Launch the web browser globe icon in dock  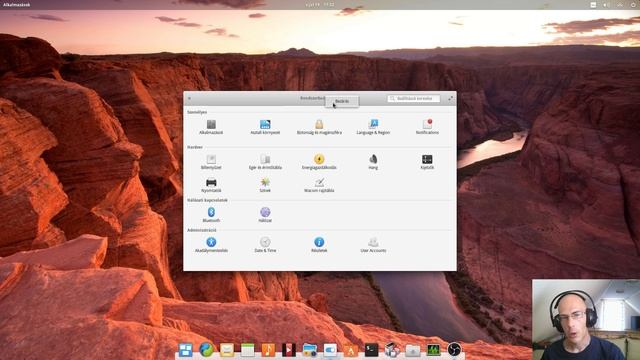pyautogui.click(x=206, y=350)
